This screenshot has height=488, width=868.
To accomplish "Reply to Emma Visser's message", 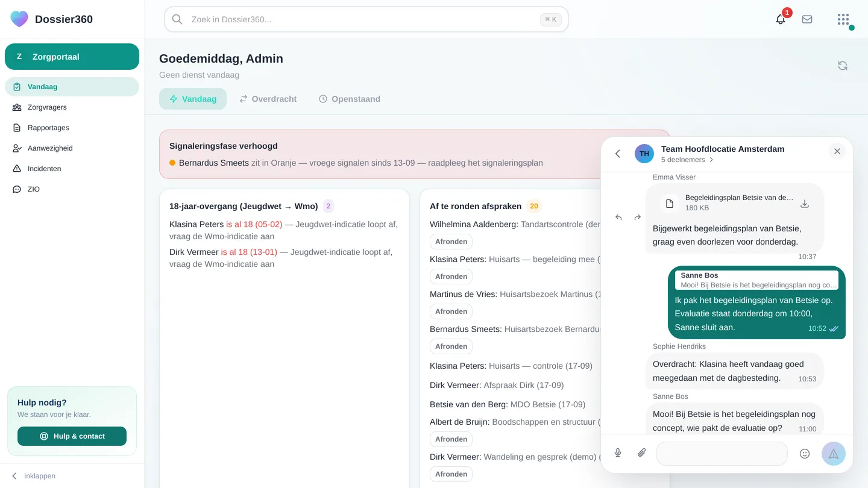I will [x=618, y=217].
